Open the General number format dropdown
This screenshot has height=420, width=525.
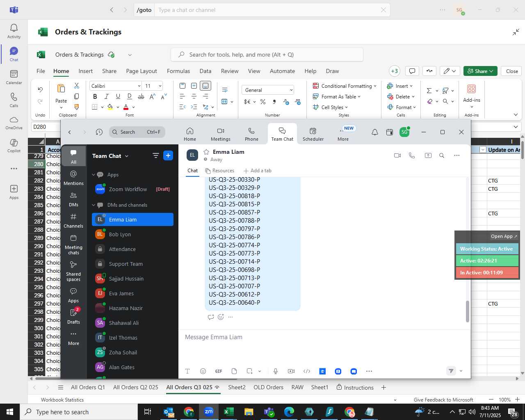291,90
